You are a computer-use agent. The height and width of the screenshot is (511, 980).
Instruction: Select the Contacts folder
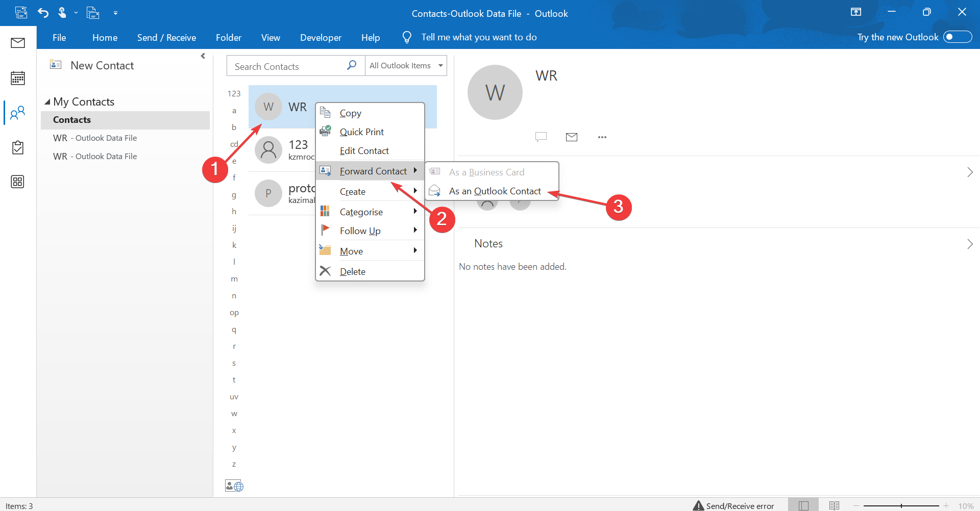click(125, 120)
